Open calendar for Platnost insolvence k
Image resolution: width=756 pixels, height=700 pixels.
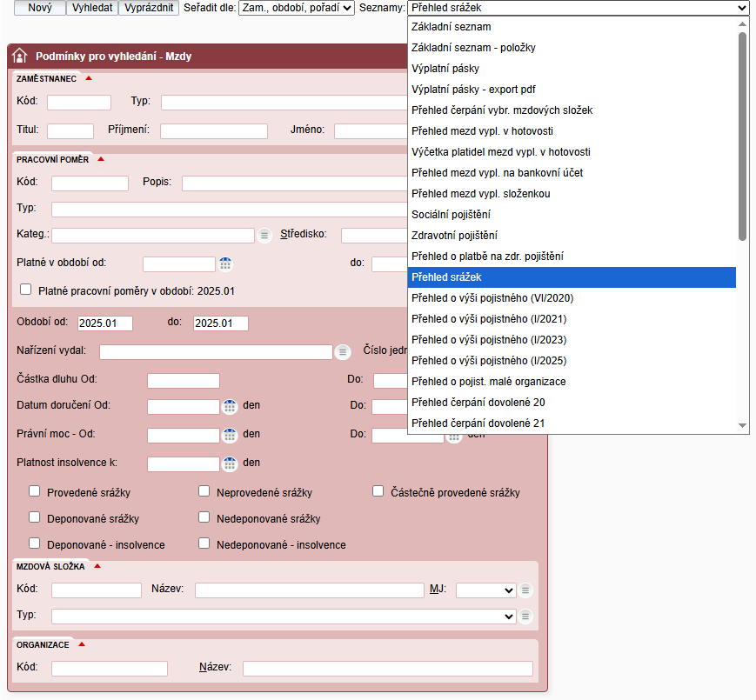230,464
